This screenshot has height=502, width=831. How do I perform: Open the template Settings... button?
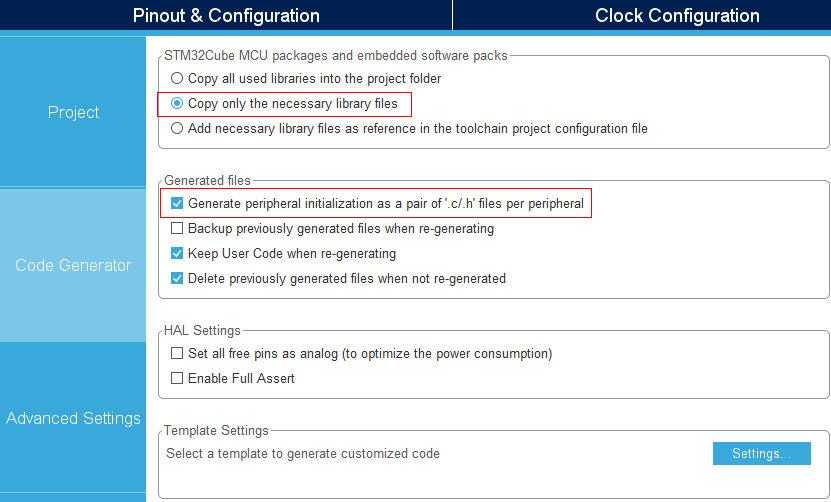click(762, 454)
